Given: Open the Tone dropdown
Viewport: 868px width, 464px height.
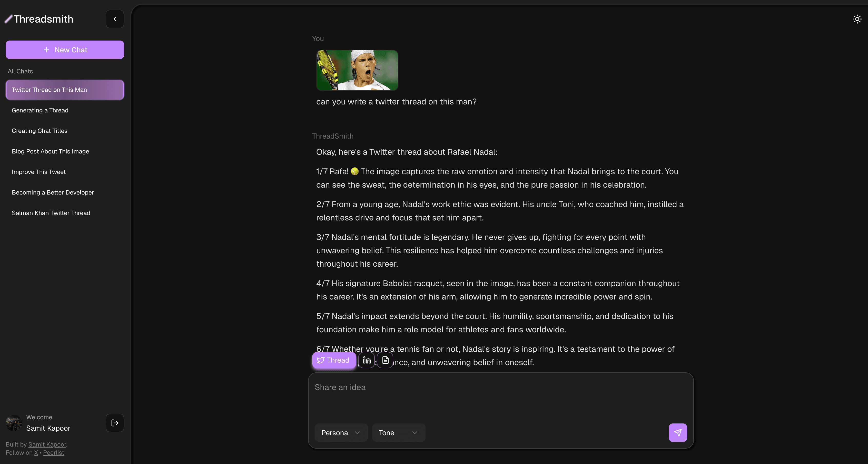Looking at the screenshot, I should click(398, 433).
